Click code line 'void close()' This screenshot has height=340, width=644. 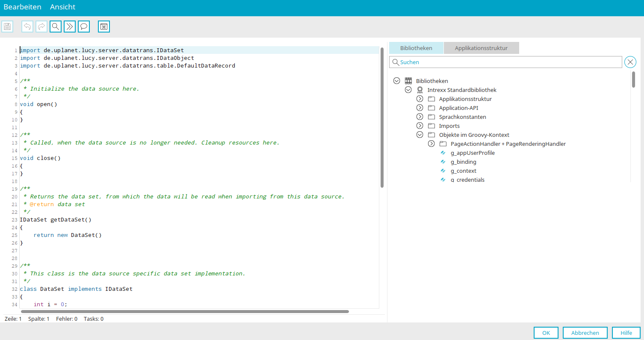pos(40,158)
